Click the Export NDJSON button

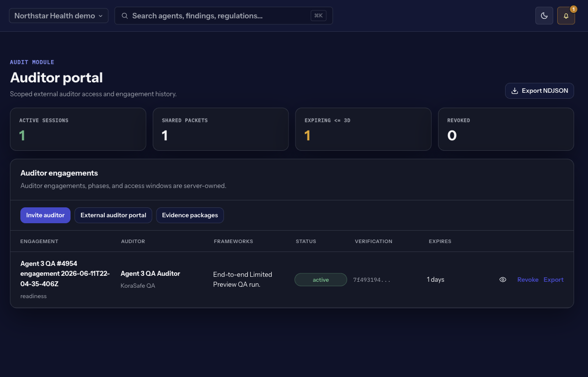coord(539,91)
